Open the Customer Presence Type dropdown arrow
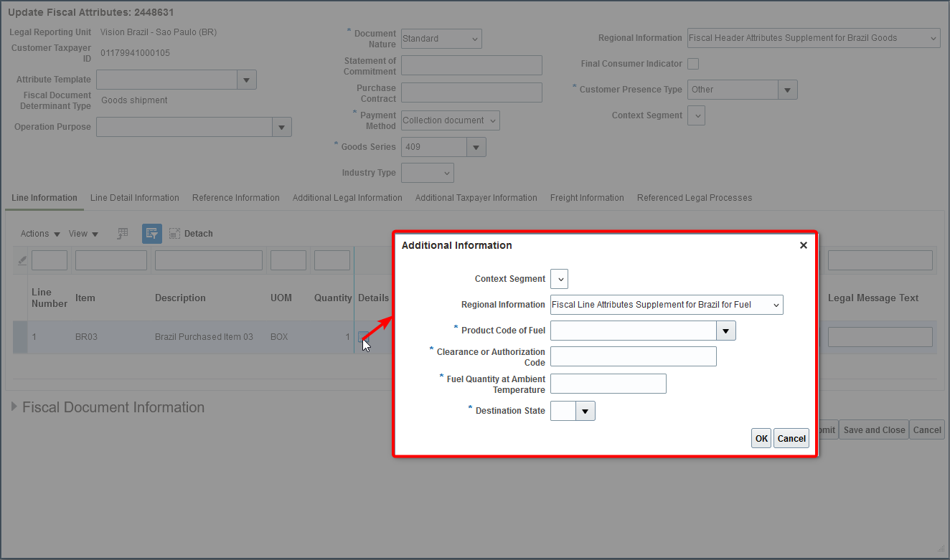Image resolution: width=950 pixels, height=560 pixels. click(788, 90)
